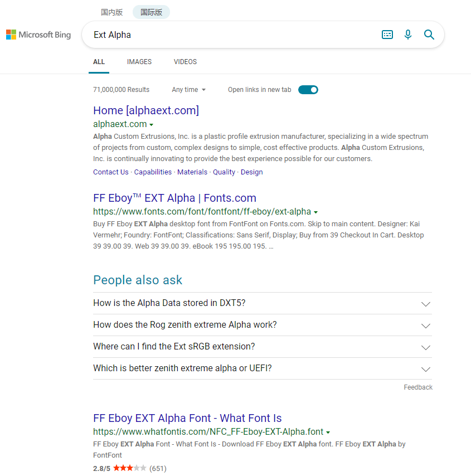Open the green arrow next to alphaext.com
The height and width of the screenshot is (476, 471).
[151, 125]
